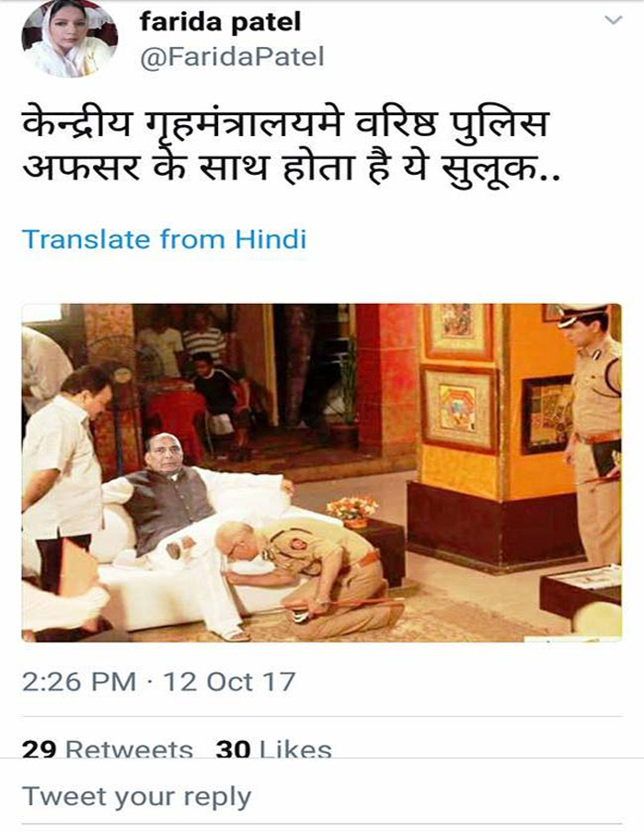Click "Translate from Hindi"

[165, 239]
